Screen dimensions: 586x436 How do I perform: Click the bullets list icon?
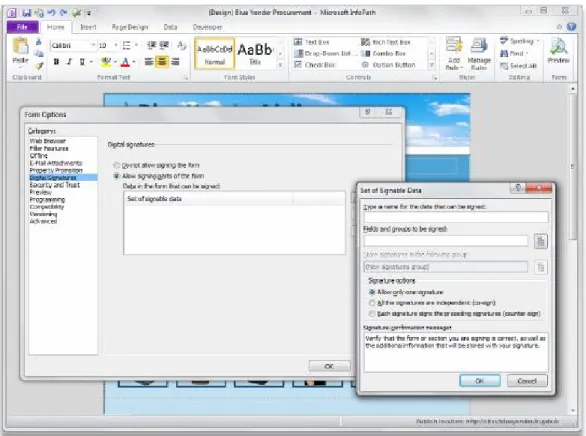click(x=126, y=46)
